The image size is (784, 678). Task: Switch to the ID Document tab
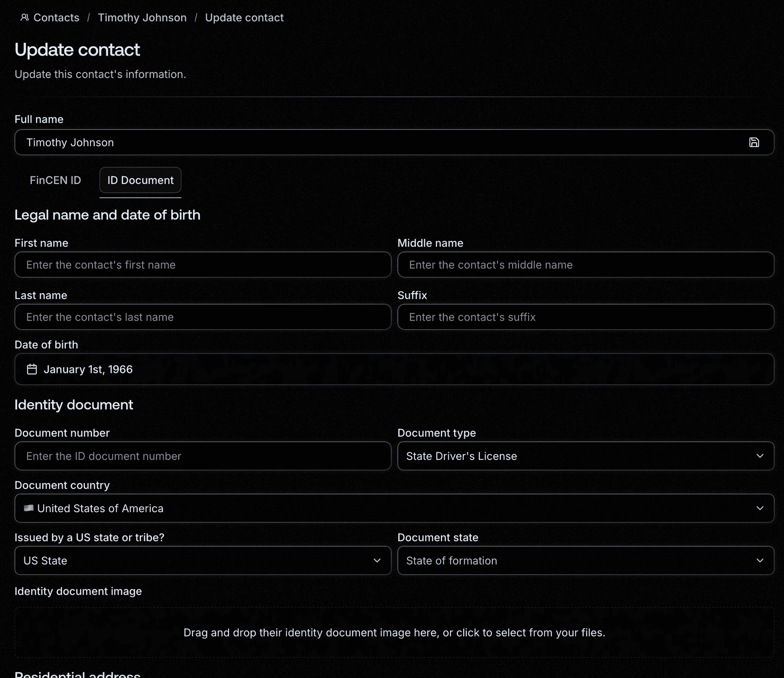(140, 180)
